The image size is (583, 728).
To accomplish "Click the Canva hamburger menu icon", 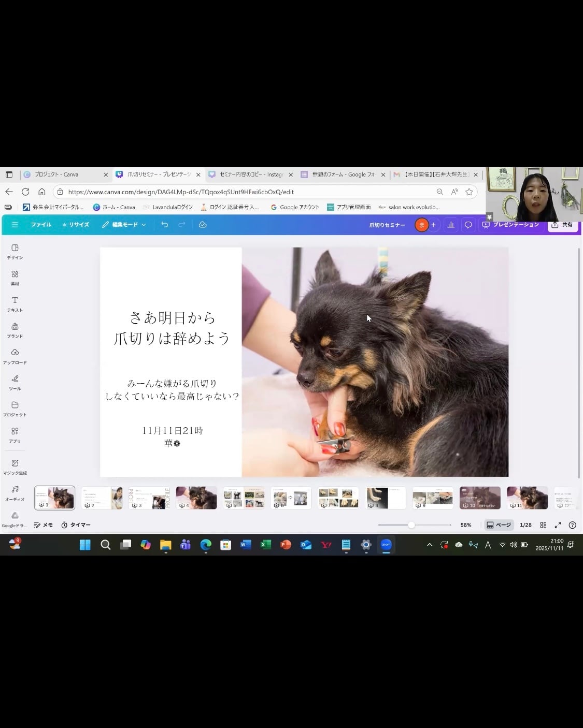I will [15, 225].
